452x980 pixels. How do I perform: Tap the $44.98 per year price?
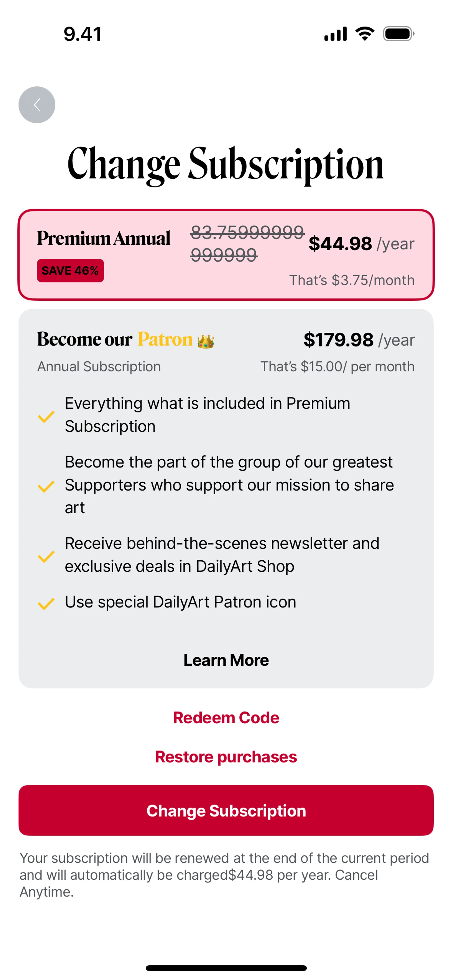[x=361, y=243]
